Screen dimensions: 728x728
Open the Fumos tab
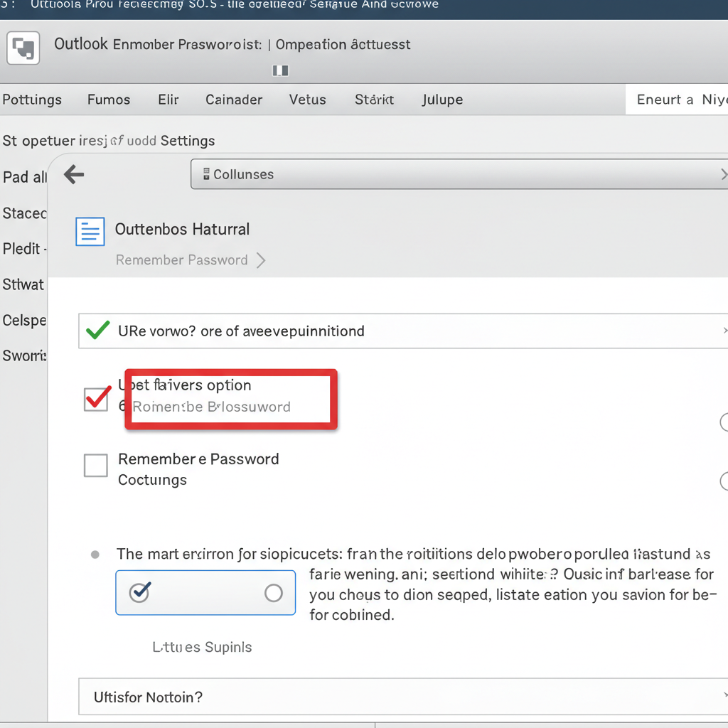coord(109,100)
